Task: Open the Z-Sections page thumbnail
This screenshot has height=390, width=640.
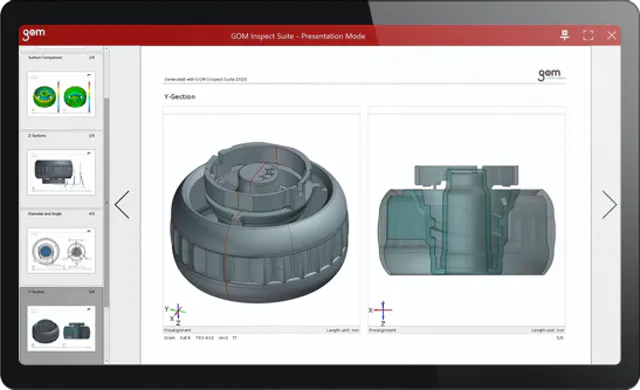Action: (61, 172)
